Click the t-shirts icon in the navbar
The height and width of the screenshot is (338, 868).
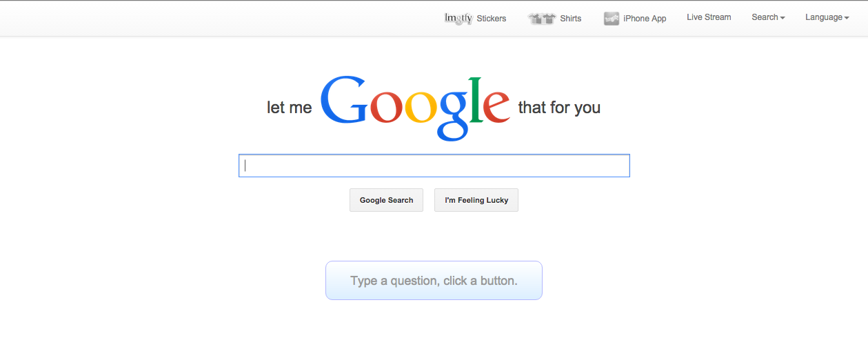click(x=542, y=19)
